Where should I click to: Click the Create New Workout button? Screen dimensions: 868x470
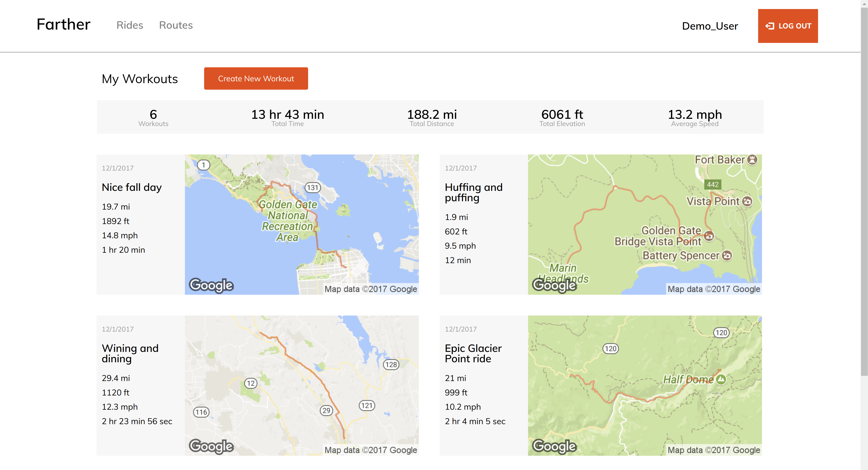(256, 78)
